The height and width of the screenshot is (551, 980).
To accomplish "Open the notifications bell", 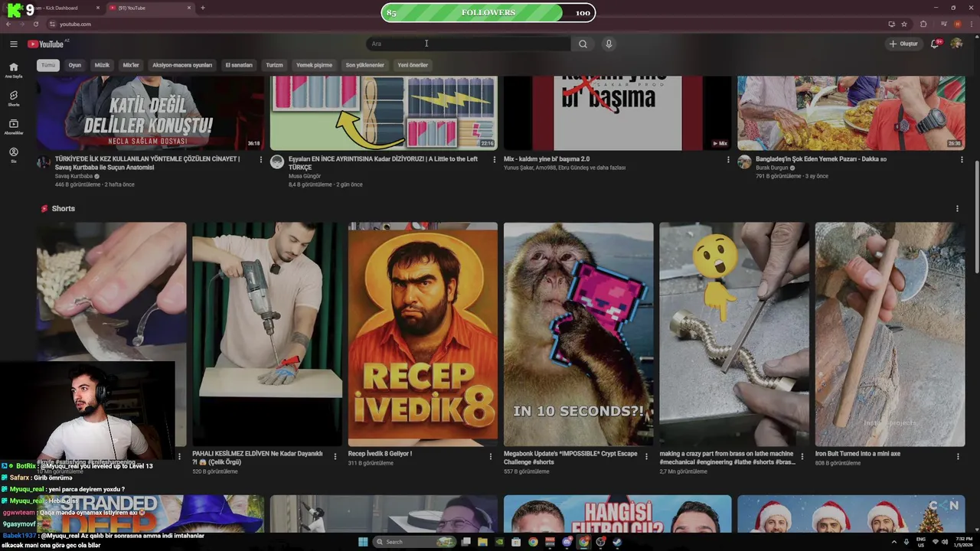I will [x=935, y=44].
